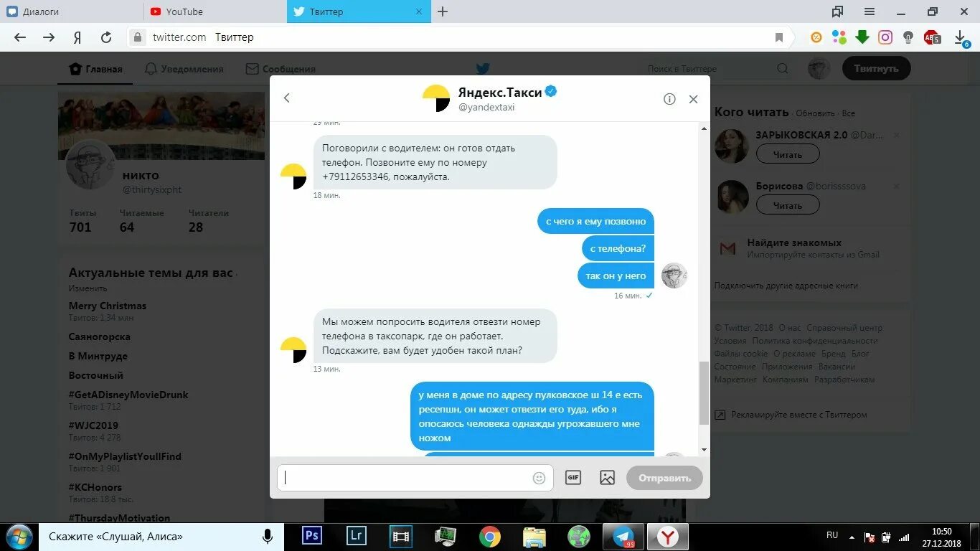Open the discount coupon extension icon

point(816,37)
